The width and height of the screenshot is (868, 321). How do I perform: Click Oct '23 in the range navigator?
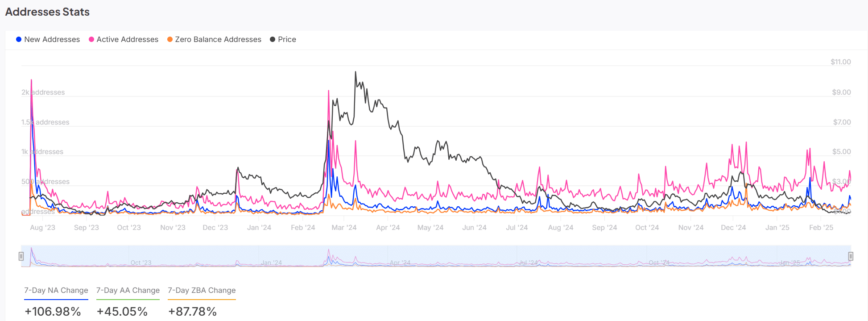[x=141, y=263]
